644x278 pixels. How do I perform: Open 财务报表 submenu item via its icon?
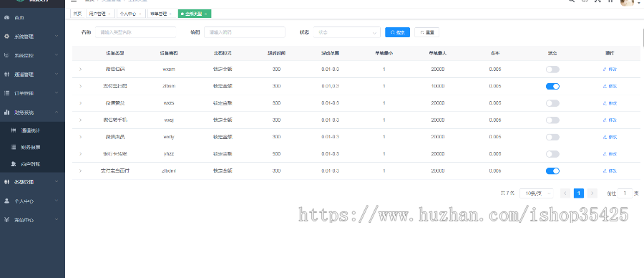point(13,147)
